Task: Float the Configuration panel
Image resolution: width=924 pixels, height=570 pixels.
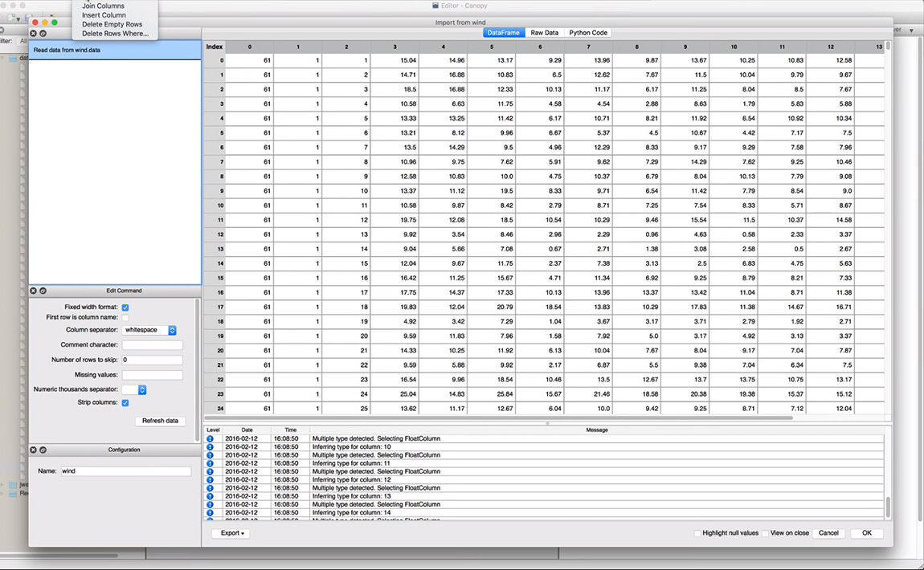Action: tap(43, 450)
